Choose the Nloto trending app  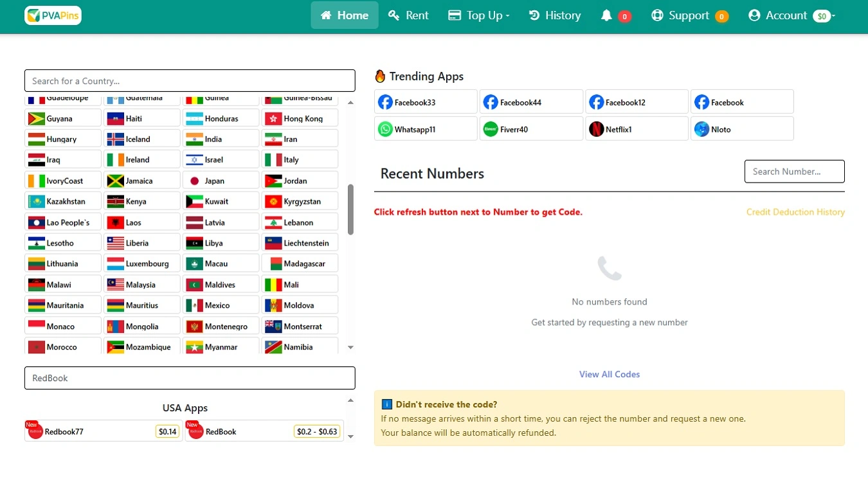[x=742, y=129]
